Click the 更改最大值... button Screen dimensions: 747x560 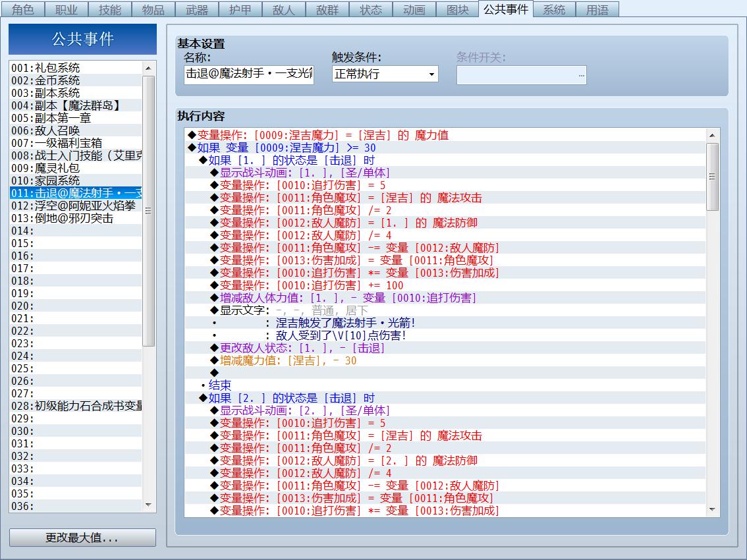point(82,538)
